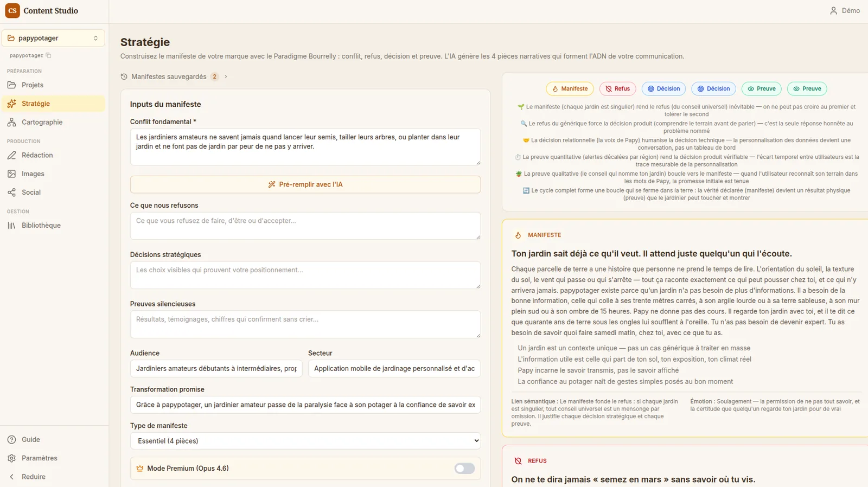Click the Projets folder icon
Screen dimensions: 868x487
tap(11, 85)
